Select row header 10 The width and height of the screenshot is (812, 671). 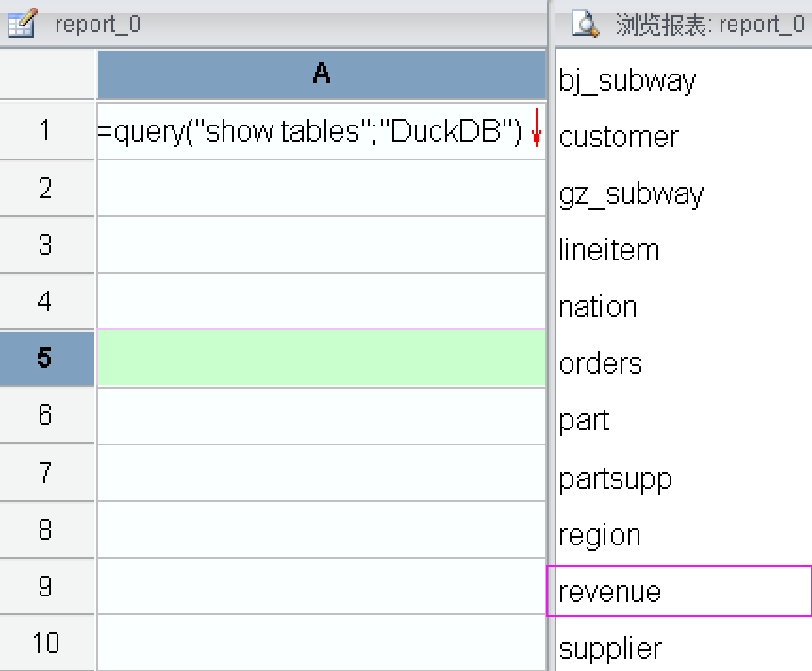(x=46, y=643)
